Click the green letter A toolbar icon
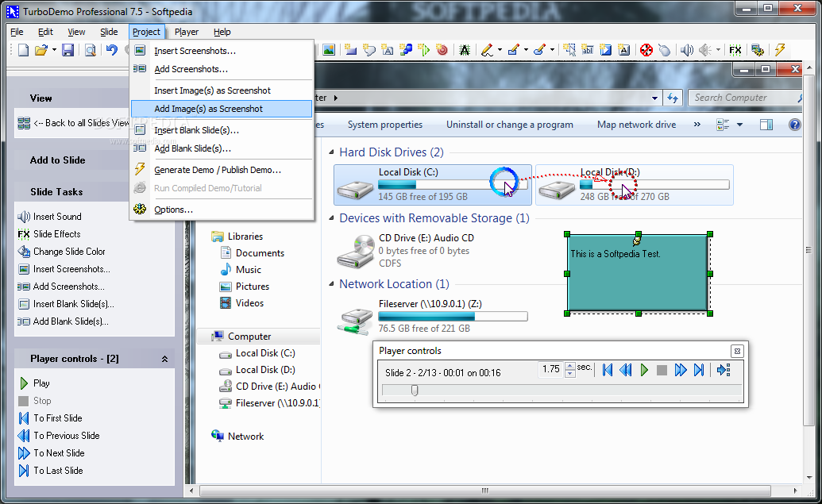The image size is (822, 504). [x=465, y=50]
